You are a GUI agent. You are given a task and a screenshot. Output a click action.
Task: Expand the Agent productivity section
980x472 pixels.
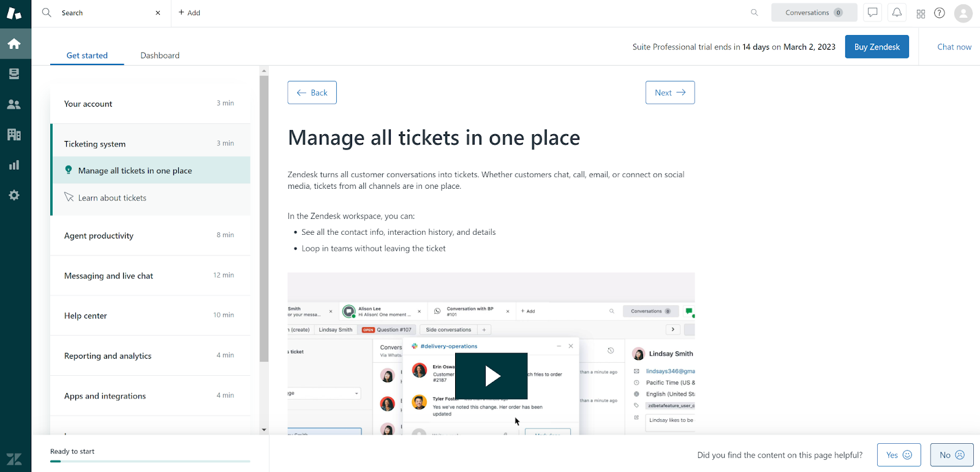[x=150, y=235]
